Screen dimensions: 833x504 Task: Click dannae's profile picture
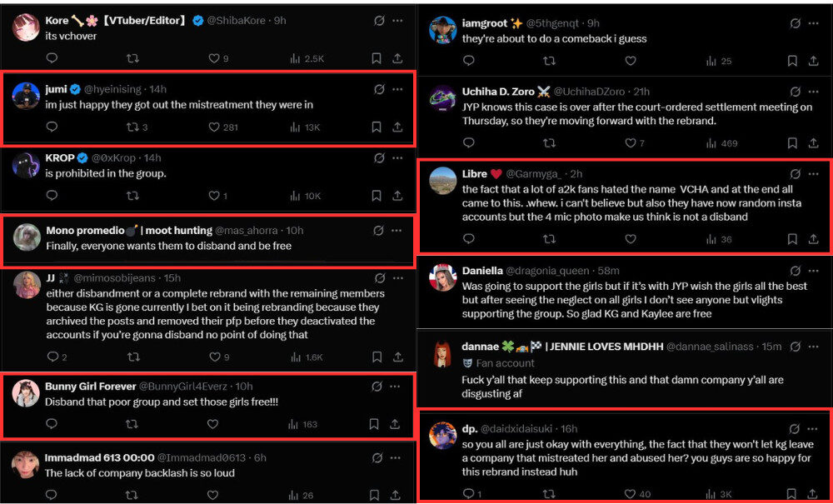(x=442, y=354)
